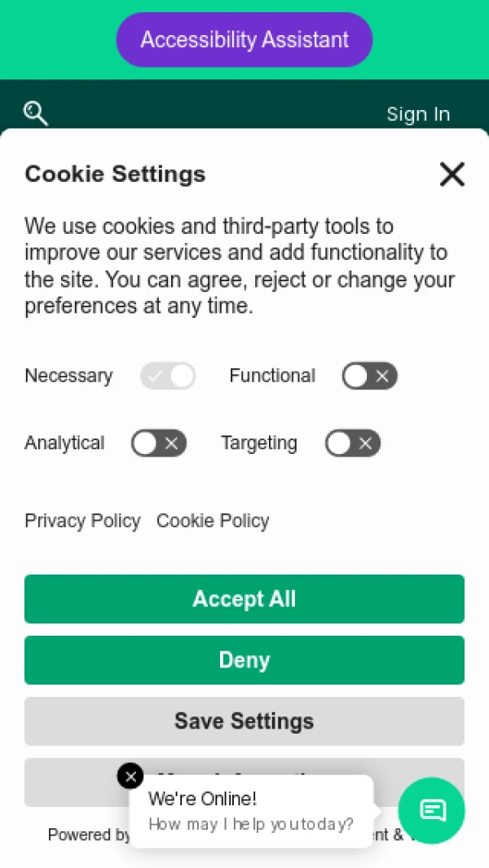Enable the Analytical cookies switch

pos(159,443)
